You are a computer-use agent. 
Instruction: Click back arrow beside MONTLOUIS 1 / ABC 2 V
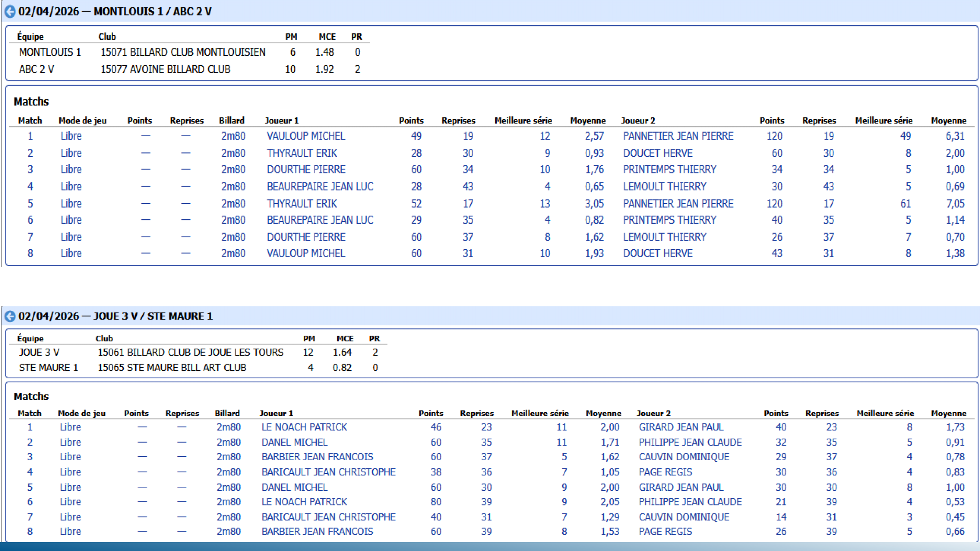[x=10, y=12]
